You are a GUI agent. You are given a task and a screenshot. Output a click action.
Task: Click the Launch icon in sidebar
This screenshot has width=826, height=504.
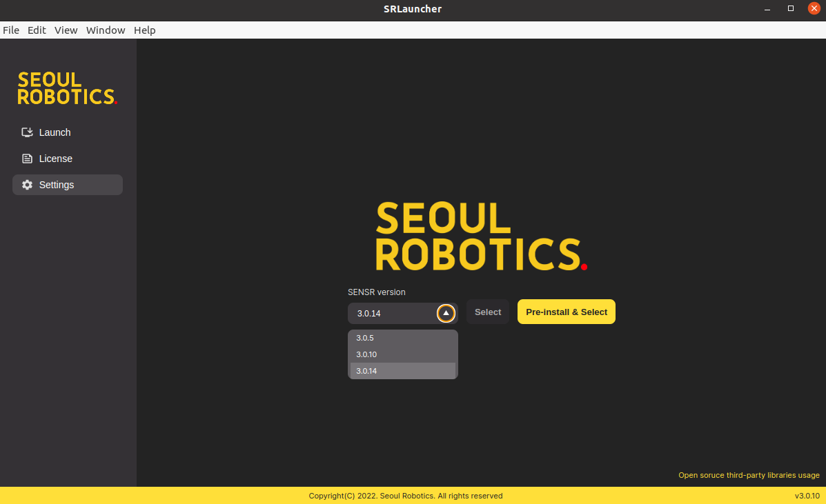pos(27,132)
